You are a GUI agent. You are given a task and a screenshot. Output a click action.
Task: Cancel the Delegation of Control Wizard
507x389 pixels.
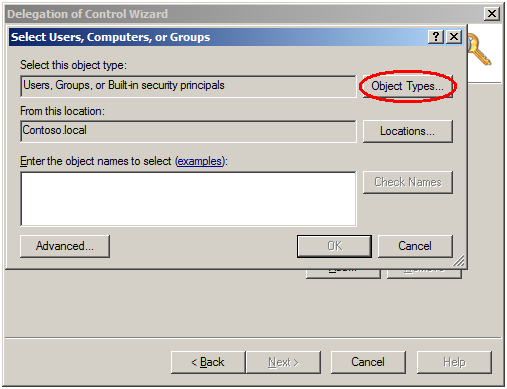368,362
